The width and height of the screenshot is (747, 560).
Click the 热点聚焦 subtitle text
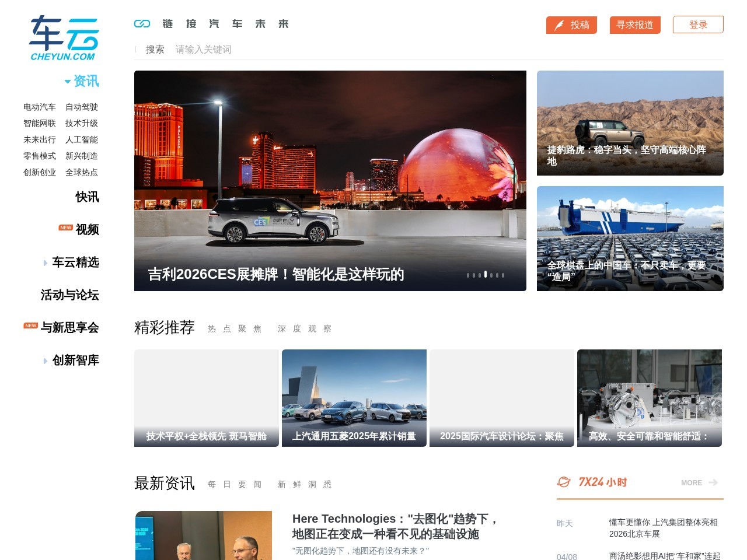pos(235,329)
